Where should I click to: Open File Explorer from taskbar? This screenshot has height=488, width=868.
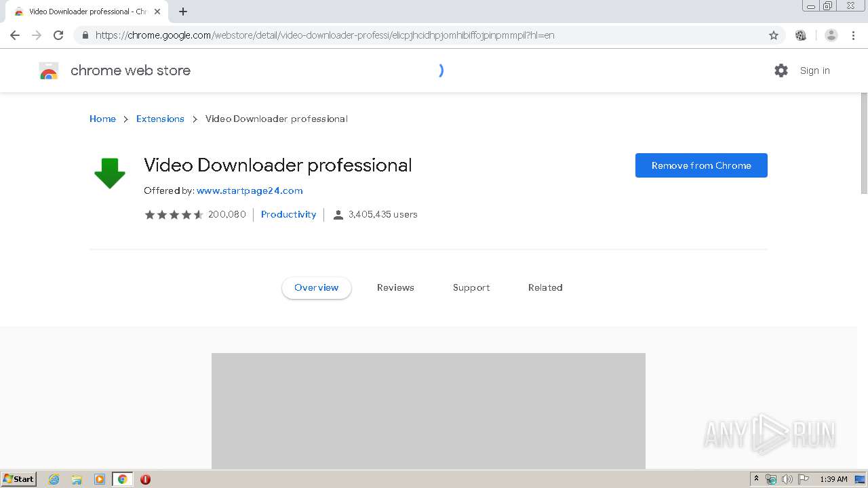77,479
